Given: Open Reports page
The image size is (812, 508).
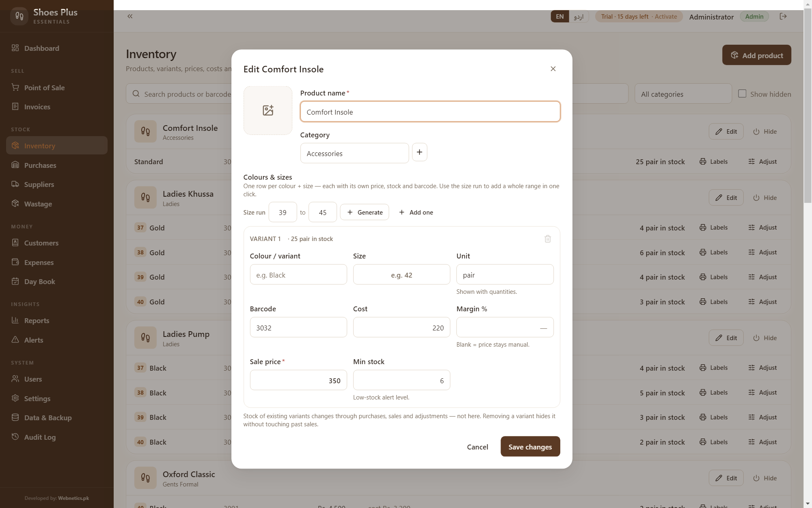Looking at the screenshot, I should (57, 320).
